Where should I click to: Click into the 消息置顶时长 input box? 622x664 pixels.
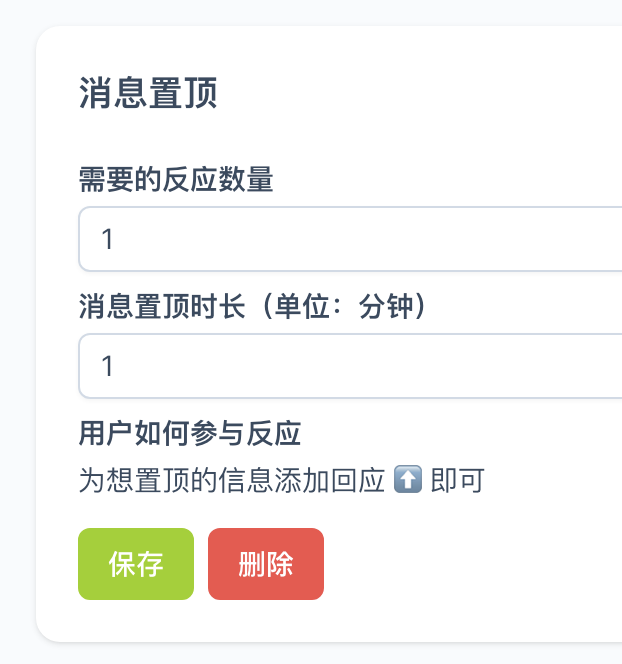350,365
